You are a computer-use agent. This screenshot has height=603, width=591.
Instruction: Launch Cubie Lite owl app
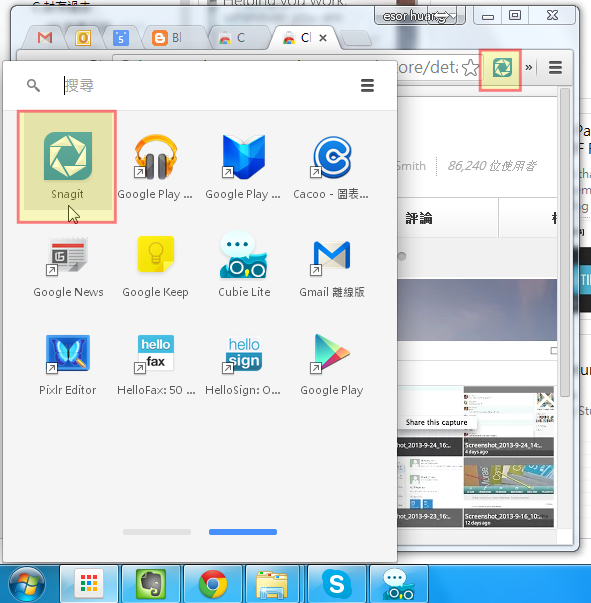click(x=244, y=265)
